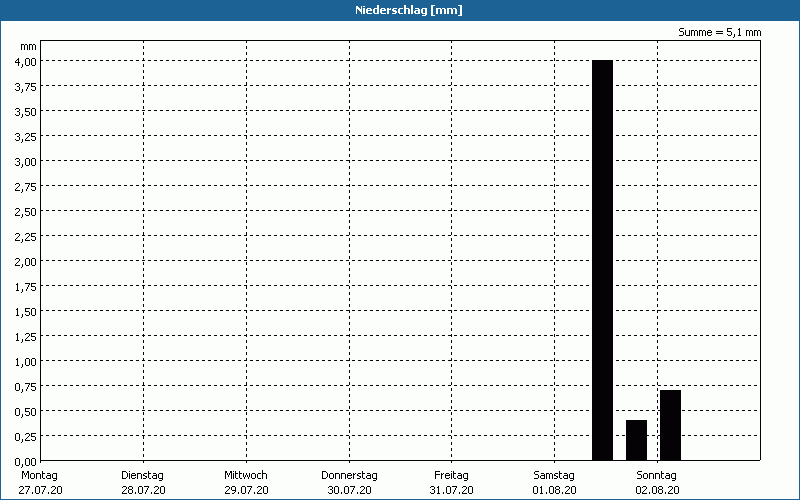
Task: Click the 30.07.20 date label
Action: click(x=349, y=490)
